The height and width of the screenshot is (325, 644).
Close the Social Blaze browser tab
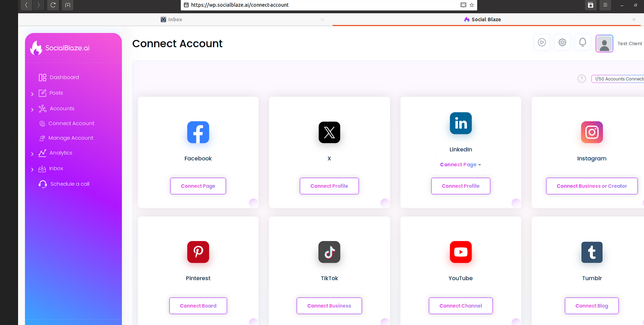coord(634,20)
